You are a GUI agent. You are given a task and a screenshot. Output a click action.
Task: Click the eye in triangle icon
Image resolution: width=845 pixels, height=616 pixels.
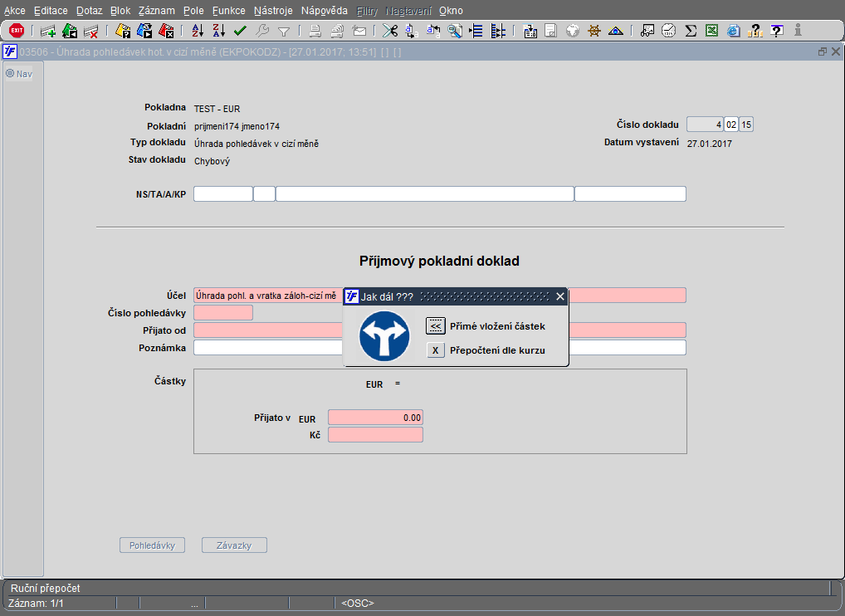click(615, 32)
